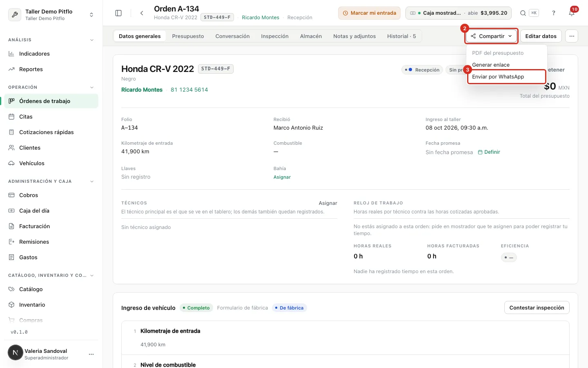Open Remisiones in the sidebar

coord(51,242)
